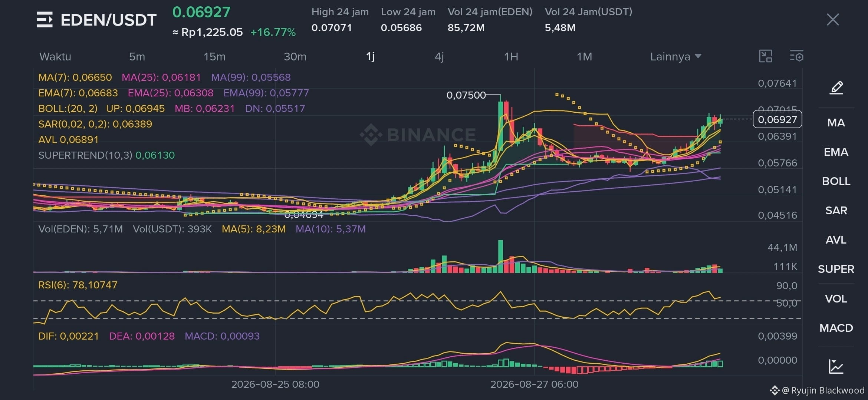Click the 0,06927 current price tag on axis
The height and width of the screenshot is (400, 868).
click(x=777, y=119)
